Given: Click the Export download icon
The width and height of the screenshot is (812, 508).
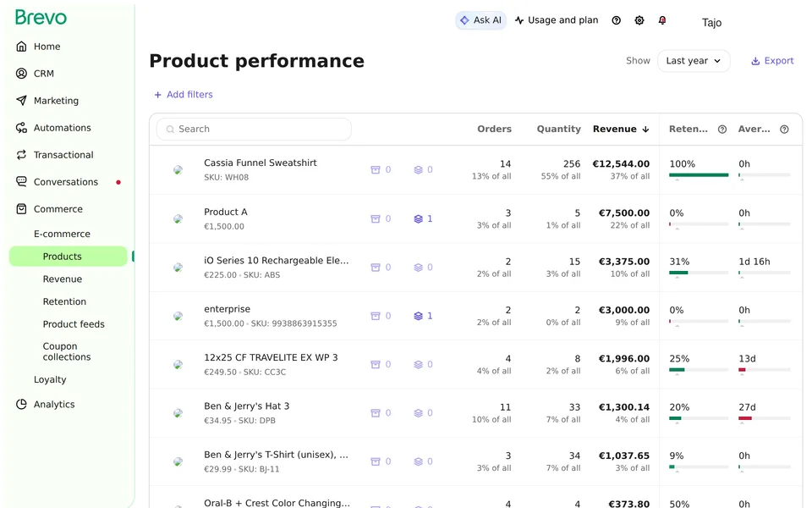Looking at the screenshot, I should [755, 61].
